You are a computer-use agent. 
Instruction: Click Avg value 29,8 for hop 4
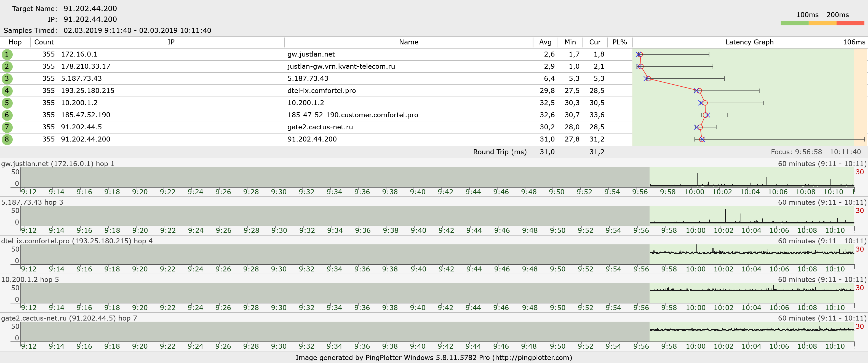[547, 91]
